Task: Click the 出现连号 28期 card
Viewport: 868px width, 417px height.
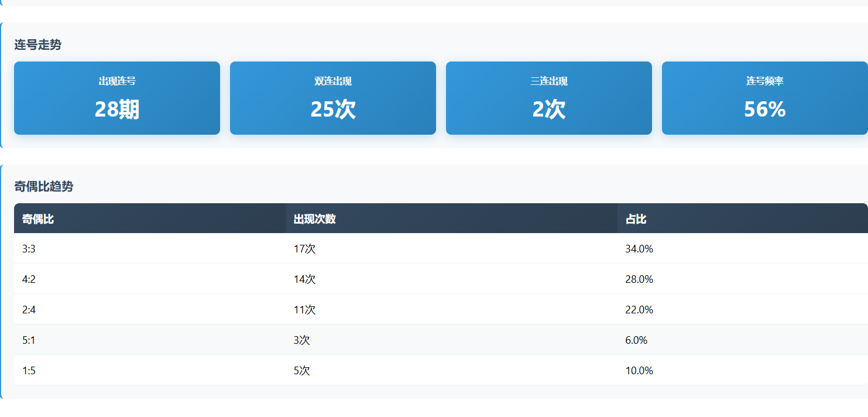Action: 117,98
